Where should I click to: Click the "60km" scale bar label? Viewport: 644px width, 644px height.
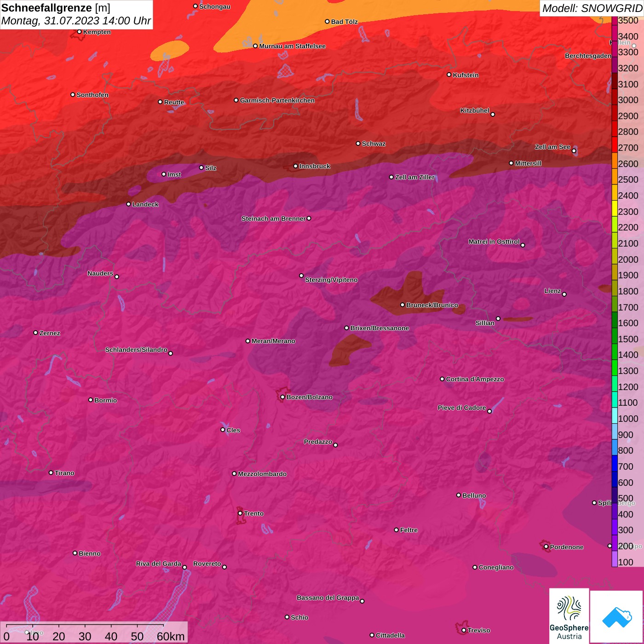pos(171,636)
